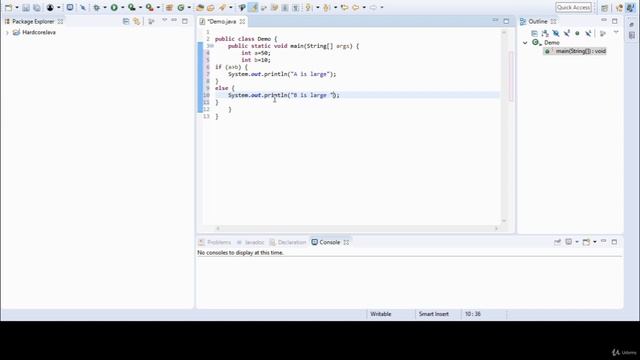Close the Demo.java editor tab

(242, 21)
